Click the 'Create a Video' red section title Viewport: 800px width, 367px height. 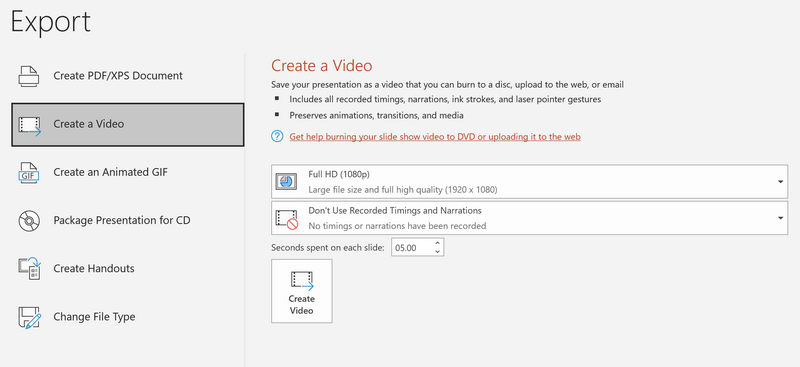tap(321, 65)
